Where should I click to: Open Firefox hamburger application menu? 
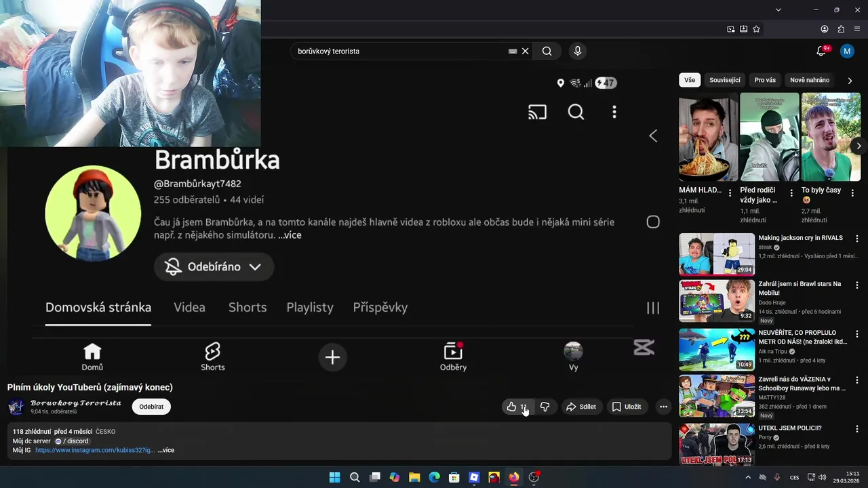coord(857,29)
